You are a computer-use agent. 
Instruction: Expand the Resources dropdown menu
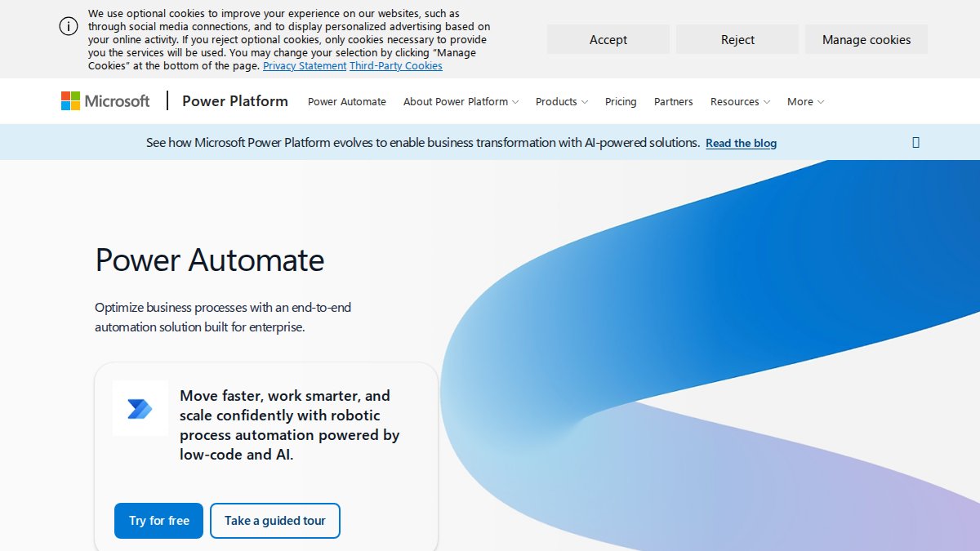pos(741,102)
